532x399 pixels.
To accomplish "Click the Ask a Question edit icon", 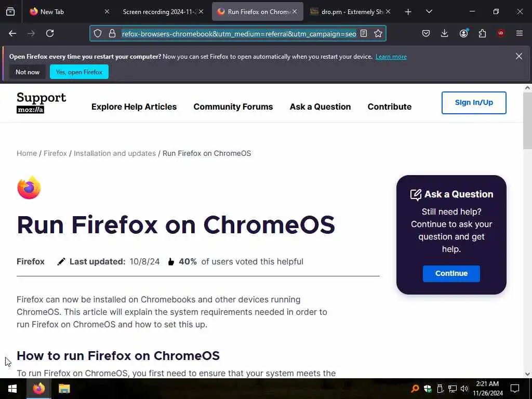I will (x=416, y=194).
